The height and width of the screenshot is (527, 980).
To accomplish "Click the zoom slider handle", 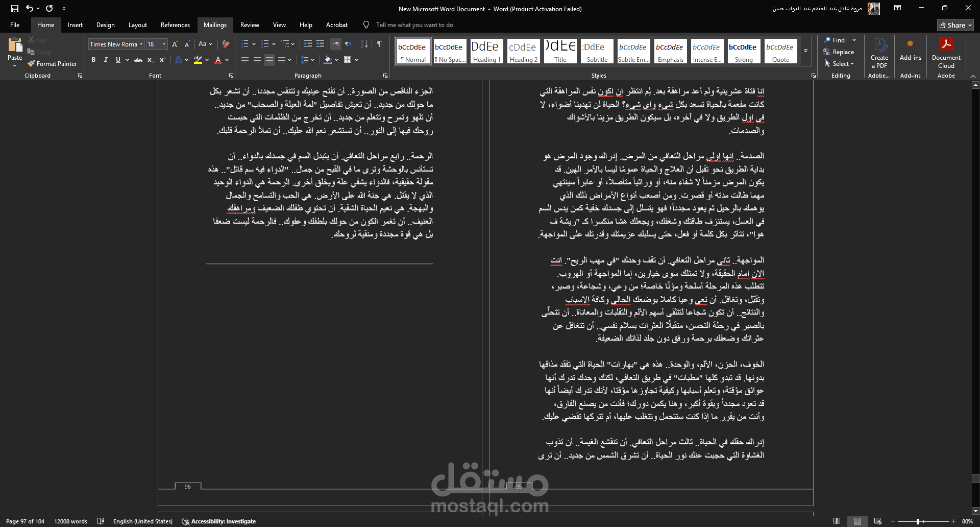I will [918, 521].
